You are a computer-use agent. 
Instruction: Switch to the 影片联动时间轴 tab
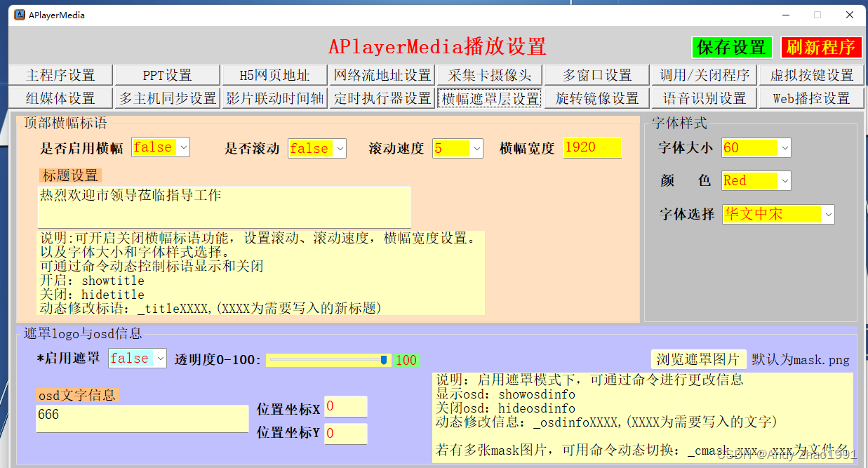click(274, 98)
